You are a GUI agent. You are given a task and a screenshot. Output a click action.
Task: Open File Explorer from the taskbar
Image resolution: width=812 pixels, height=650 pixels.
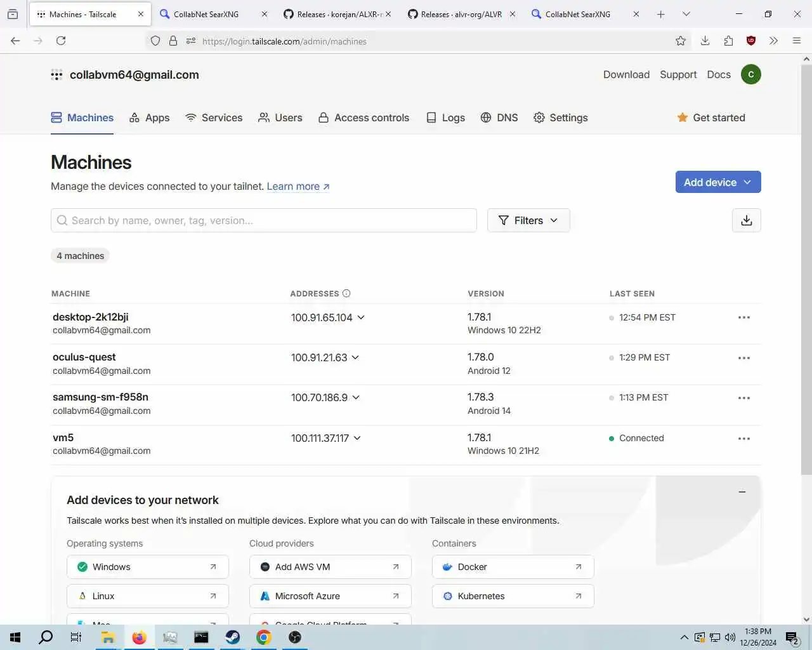[x=108, y=637]
